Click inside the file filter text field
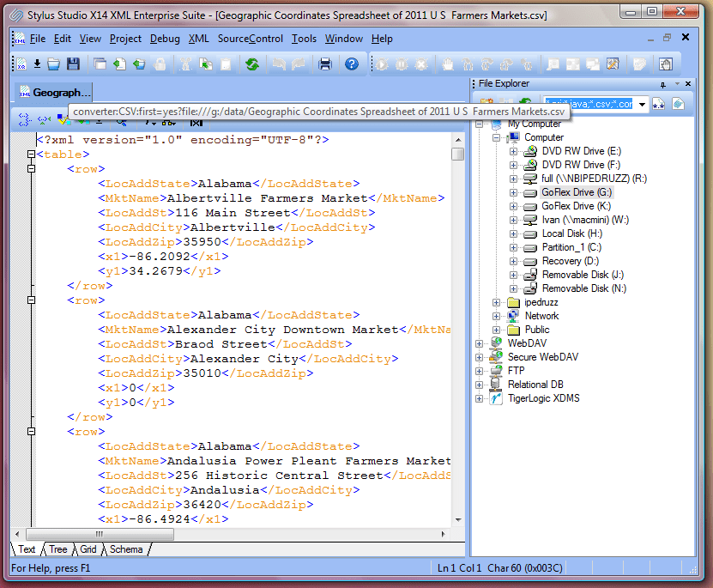Image resolution: width=713 pixels, height=588 pixels. [x=589, y=104]
